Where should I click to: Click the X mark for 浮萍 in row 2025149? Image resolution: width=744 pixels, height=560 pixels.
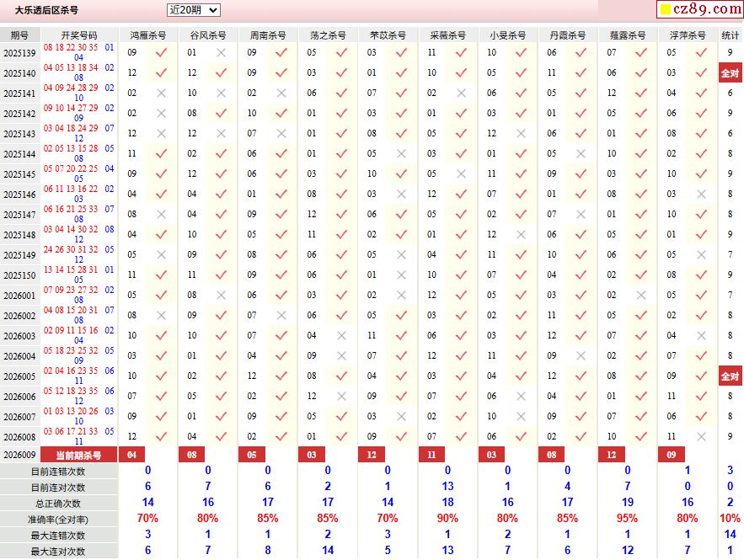point(701,254)
